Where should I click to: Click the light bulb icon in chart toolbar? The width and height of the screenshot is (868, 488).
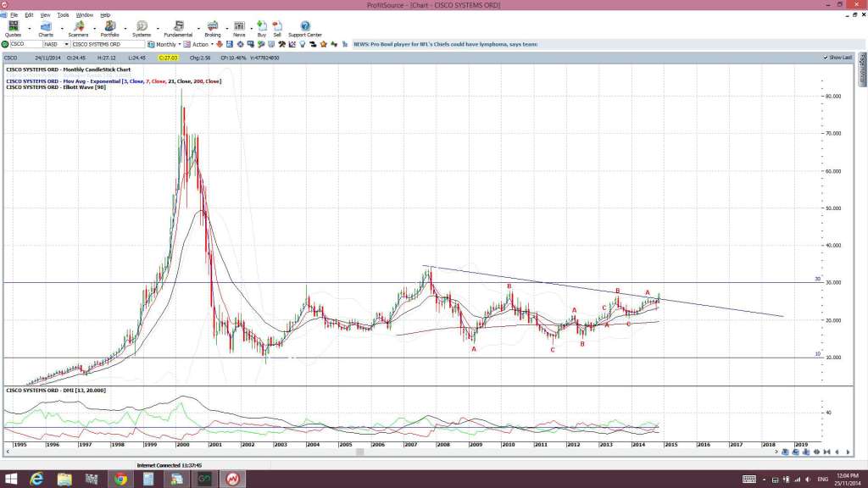tap(303, 44)
